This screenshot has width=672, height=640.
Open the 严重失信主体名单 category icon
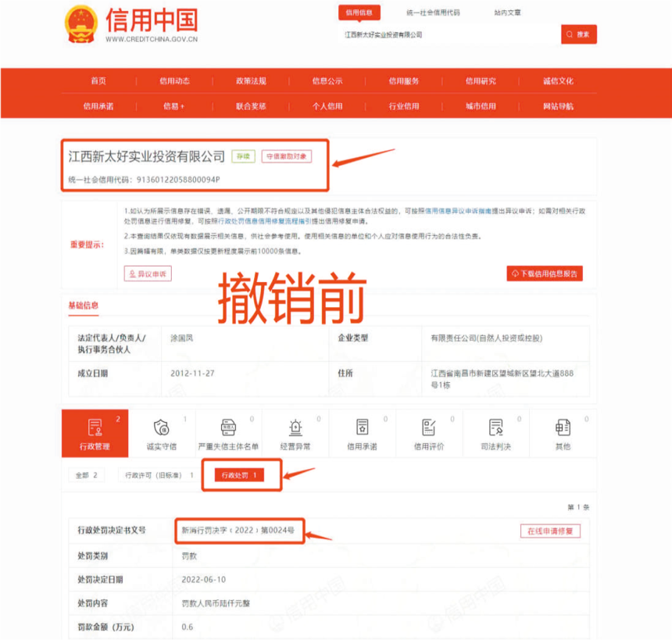(228, 433)
